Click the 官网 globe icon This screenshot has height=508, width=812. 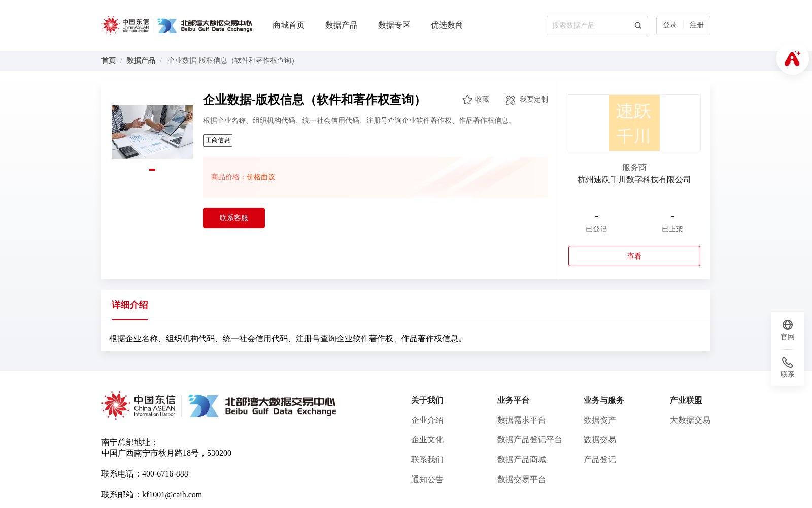(x=788, y=325)
